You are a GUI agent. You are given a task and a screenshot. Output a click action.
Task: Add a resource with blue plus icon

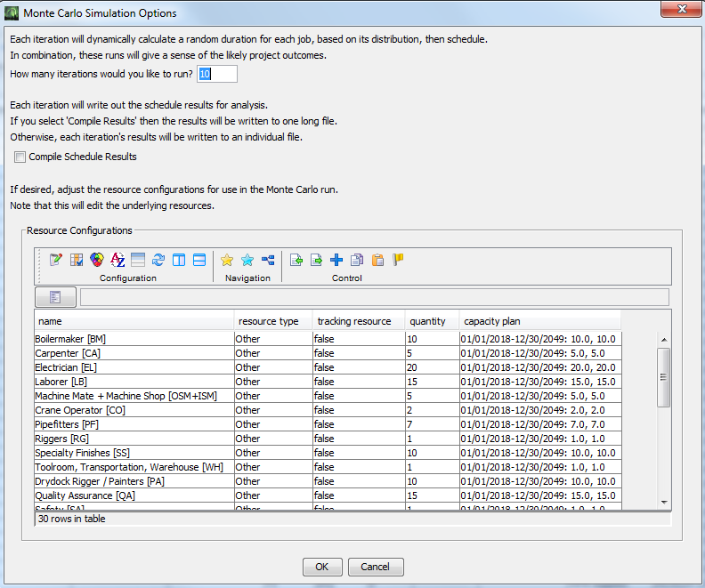[336, 260]
